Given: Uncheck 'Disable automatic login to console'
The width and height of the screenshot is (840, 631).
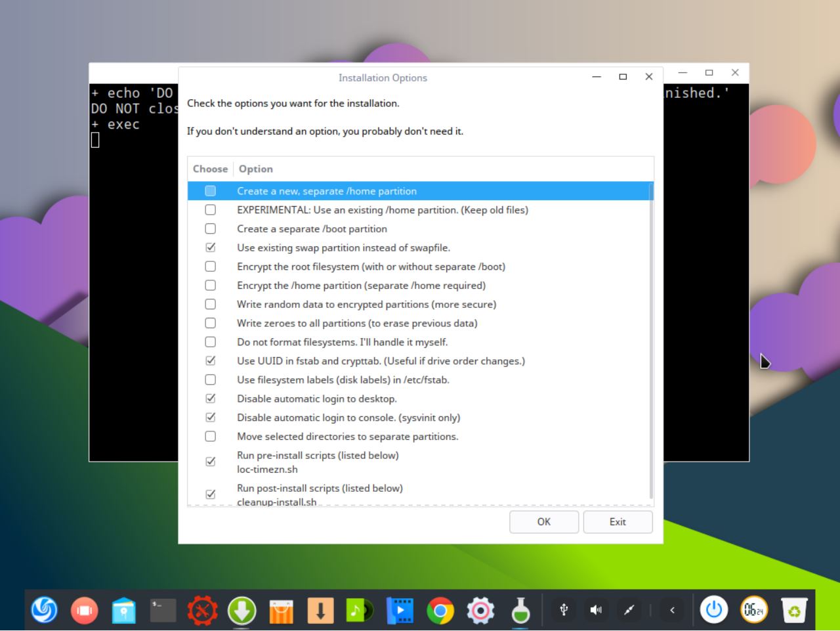Looking at the screenshot, I should click(x=210, y=418).
